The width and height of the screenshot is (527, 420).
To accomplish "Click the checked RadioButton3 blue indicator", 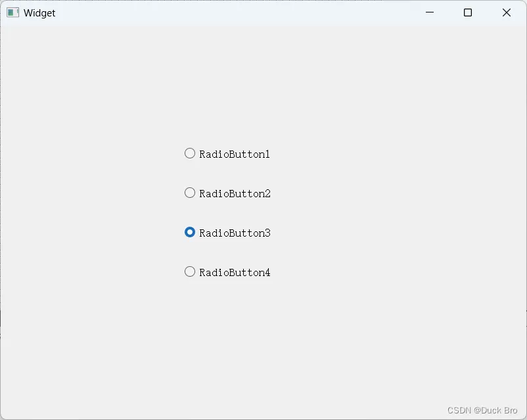I will coord(190,232).
